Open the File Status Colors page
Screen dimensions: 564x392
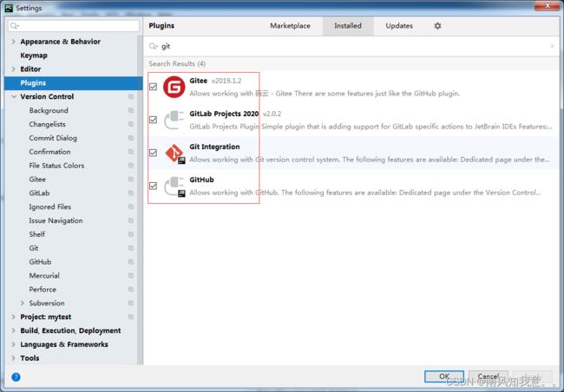[x=56, y=166]
